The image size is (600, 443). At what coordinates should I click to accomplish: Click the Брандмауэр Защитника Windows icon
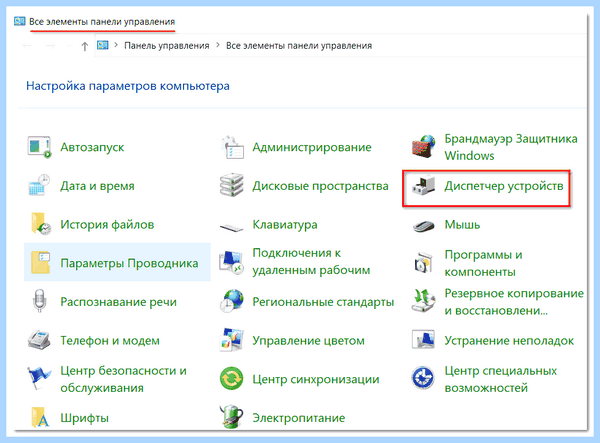pyautogui.click(x=424, y=147)
